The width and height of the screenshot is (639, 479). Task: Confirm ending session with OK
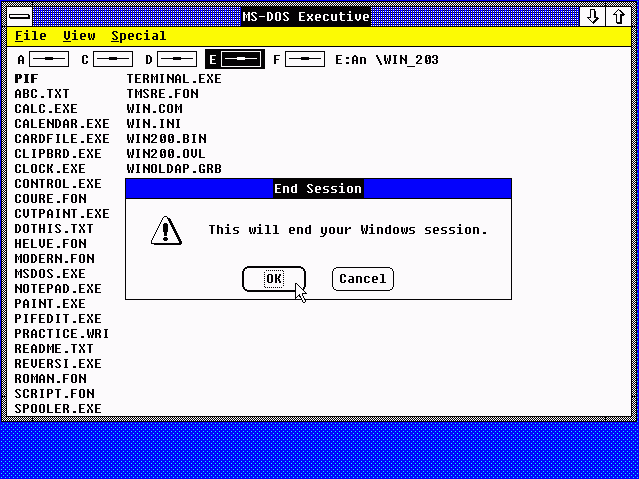(x=273, y=279)
